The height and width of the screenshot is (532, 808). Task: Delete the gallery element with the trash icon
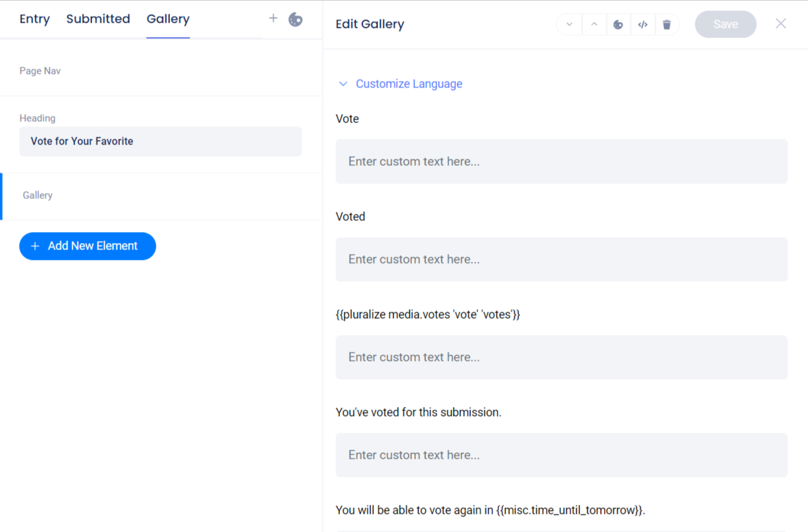tap(667, 25)
